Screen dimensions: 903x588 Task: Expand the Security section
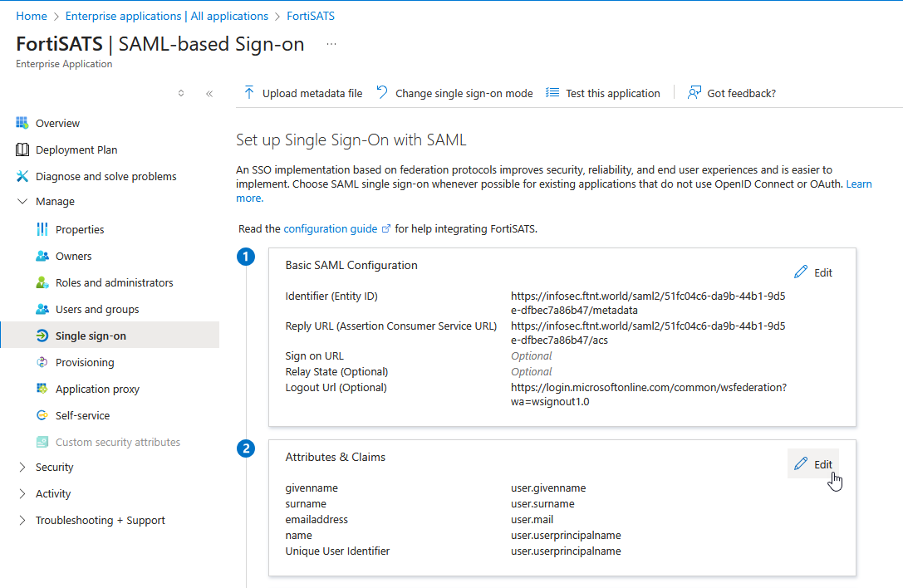click(22, 467)
